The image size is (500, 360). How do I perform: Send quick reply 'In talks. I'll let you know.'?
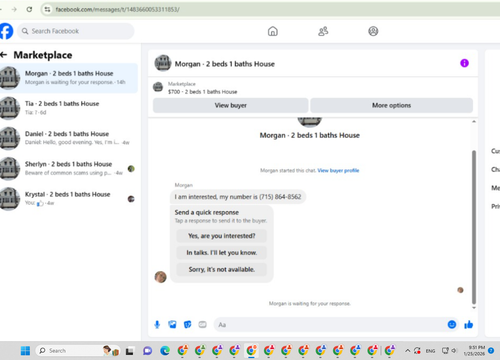coord(222,253)
